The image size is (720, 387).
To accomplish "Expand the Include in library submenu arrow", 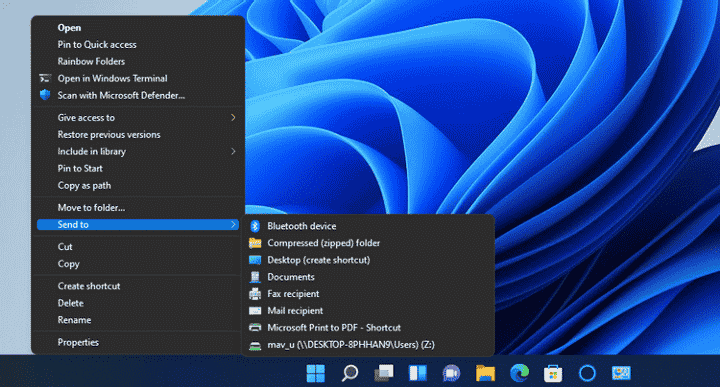I will pos(233,151).
